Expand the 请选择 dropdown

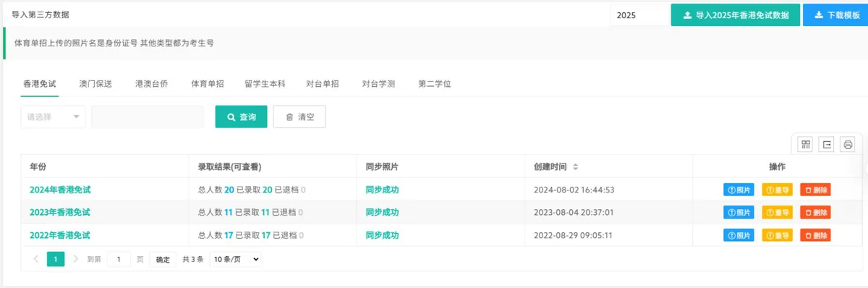53,117
